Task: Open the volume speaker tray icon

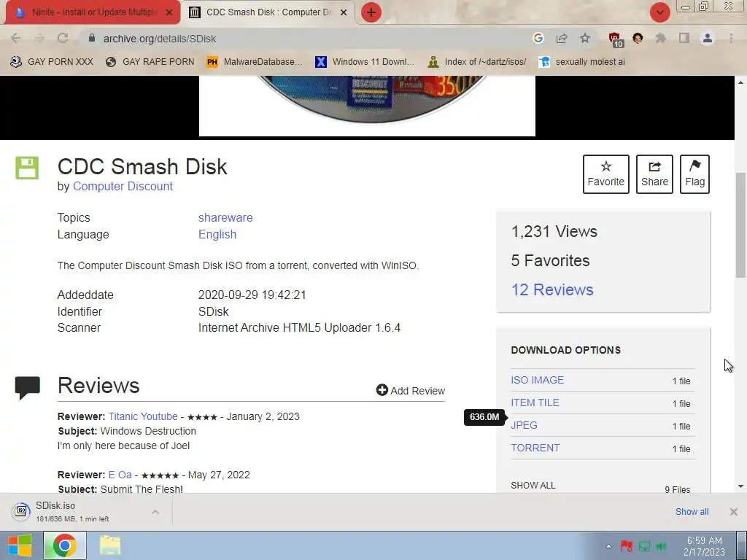Action: tap(661, 546)
